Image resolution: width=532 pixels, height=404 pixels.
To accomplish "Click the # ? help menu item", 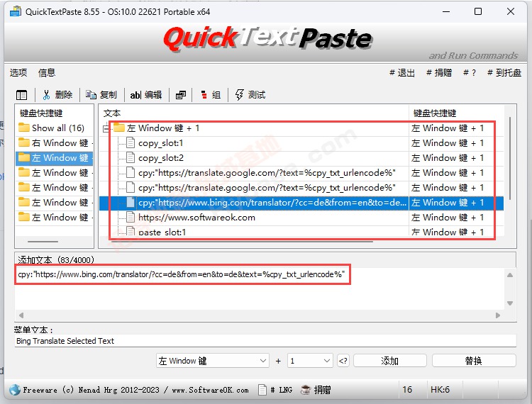I will [470, 73].
